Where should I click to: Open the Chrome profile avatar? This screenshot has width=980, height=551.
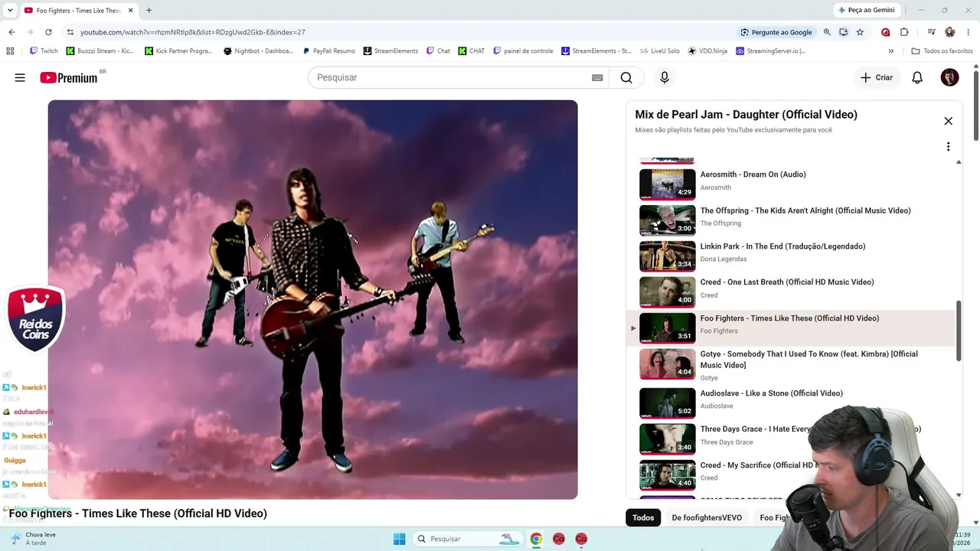(949, 32)
